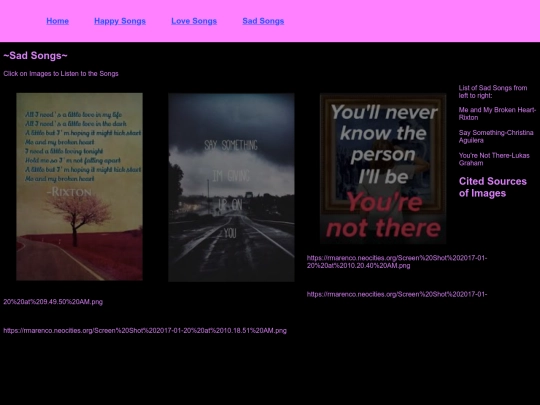Click the lone rmarenco.neocities.org URL line on the right
Image resolution: width=540 pixels, height=405 pixels.
pyautogui.click(x=397, y=294)
